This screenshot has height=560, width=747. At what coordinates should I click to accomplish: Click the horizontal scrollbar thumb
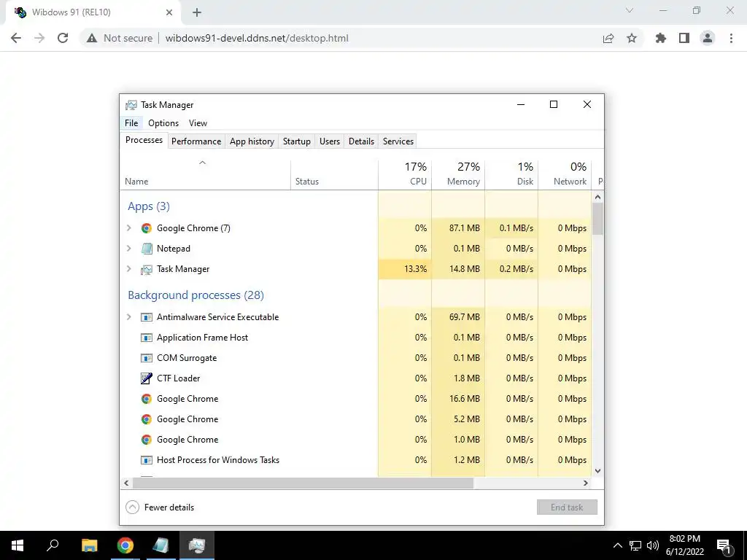point(303,483)
